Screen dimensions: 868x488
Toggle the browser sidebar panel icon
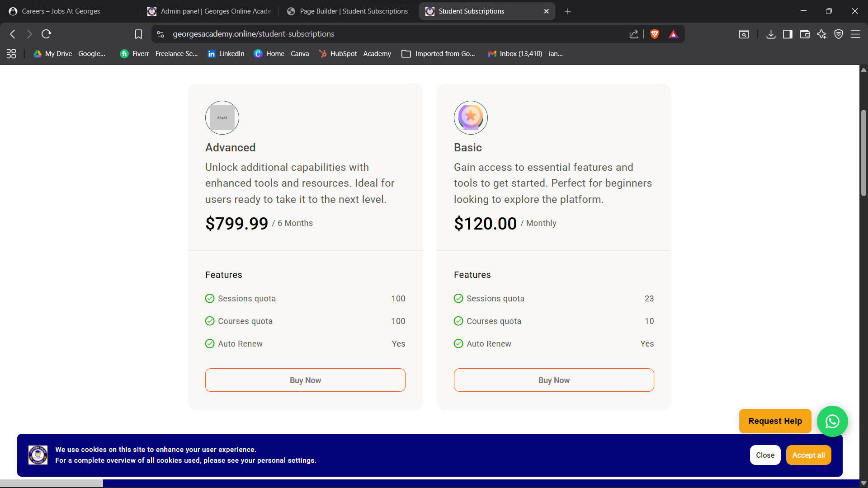tap(788, 34)
